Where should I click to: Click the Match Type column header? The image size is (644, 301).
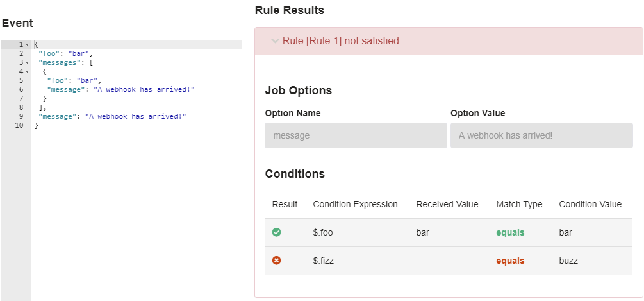click(x=519, y=204)
